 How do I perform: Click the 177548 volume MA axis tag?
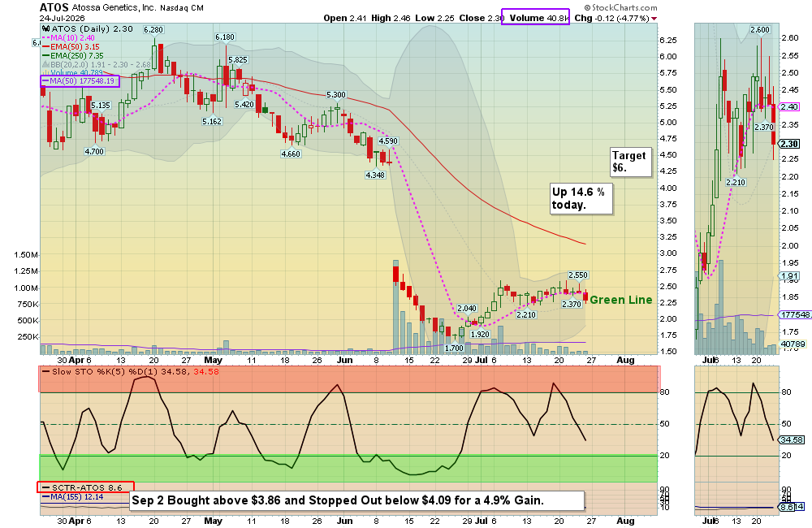[795, 314]
